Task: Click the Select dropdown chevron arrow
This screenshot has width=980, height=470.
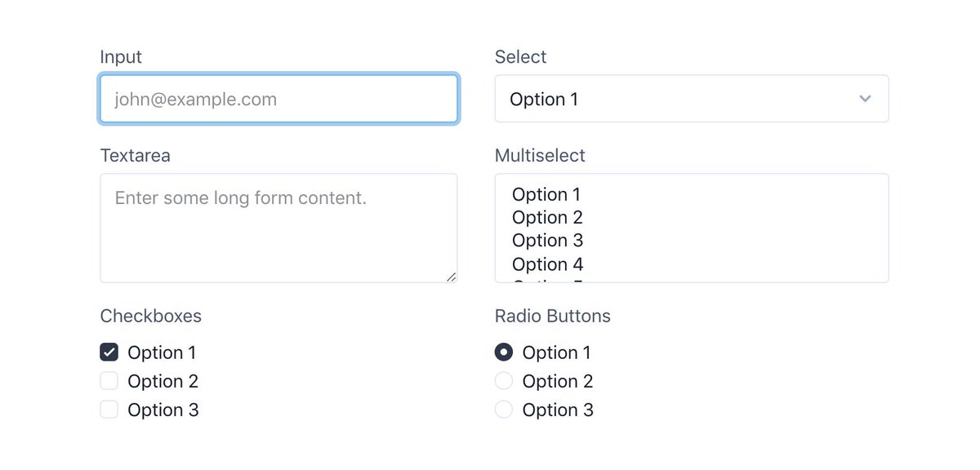Action: click(866, 100)
